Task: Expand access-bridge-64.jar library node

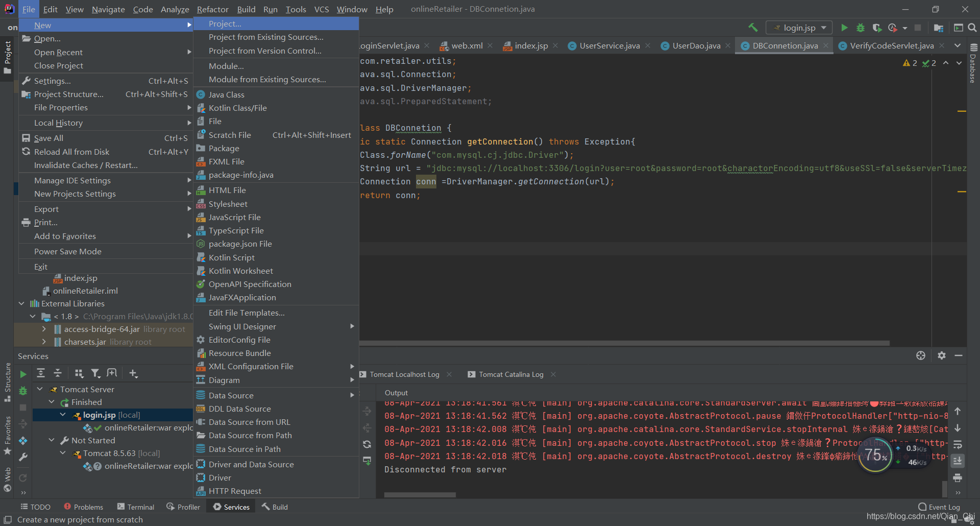Action: (x=44, y=329)
